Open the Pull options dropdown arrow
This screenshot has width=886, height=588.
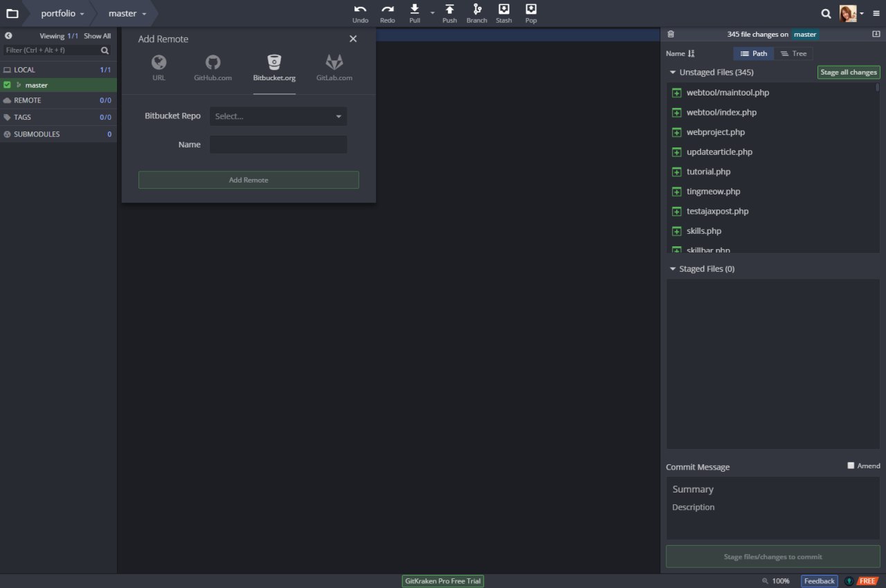pos(432,13)
